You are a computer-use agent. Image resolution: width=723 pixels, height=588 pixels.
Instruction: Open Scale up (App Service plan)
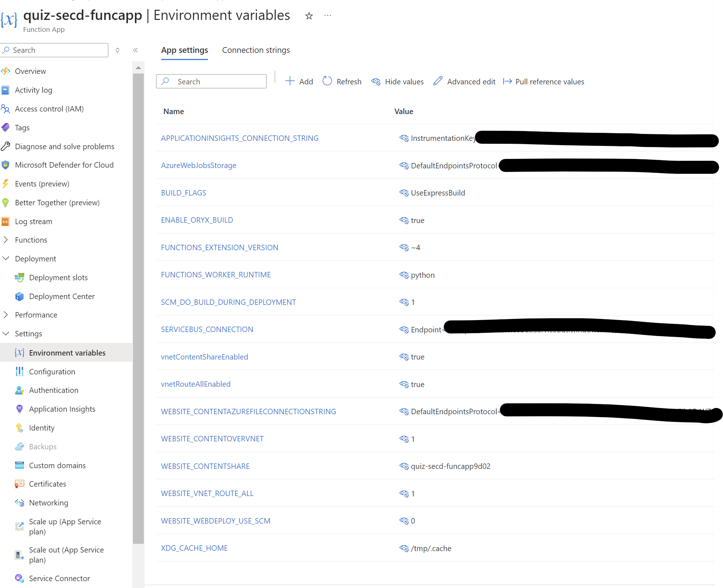tap(65, 526)
